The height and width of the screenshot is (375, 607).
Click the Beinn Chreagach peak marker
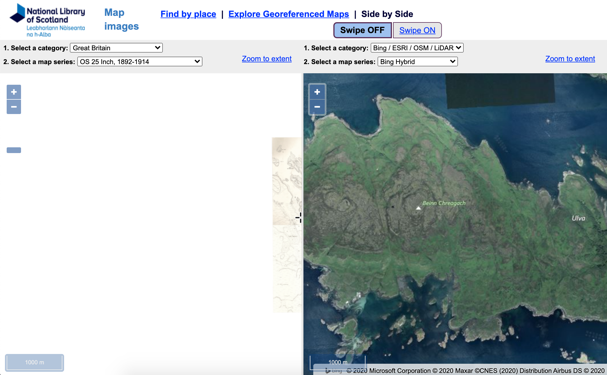418,208
